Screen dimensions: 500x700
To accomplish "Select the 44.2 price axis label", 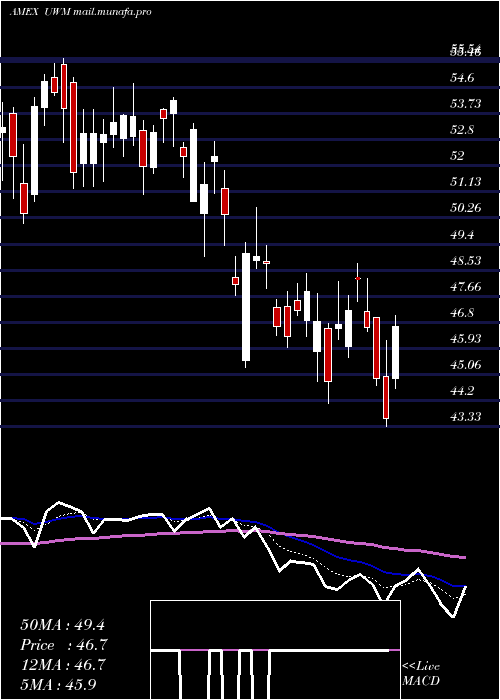I will coord(463,391).
